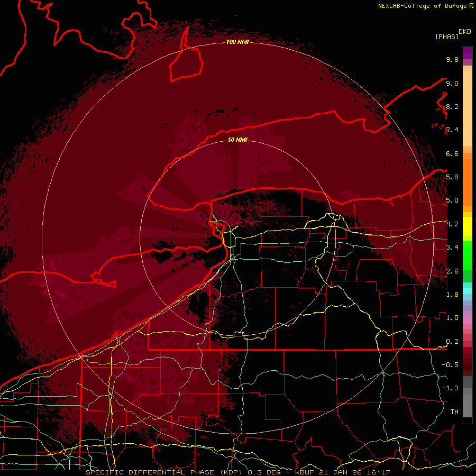
Task: Click the DKD label above the legend
Action: (x=465, y=32)
